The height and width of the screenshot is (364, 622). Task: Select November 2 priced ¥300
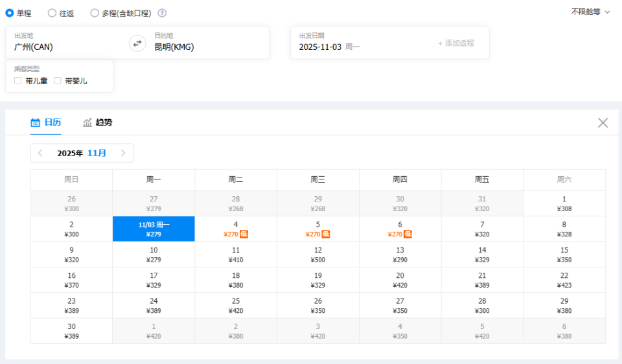tap(71, 229)
